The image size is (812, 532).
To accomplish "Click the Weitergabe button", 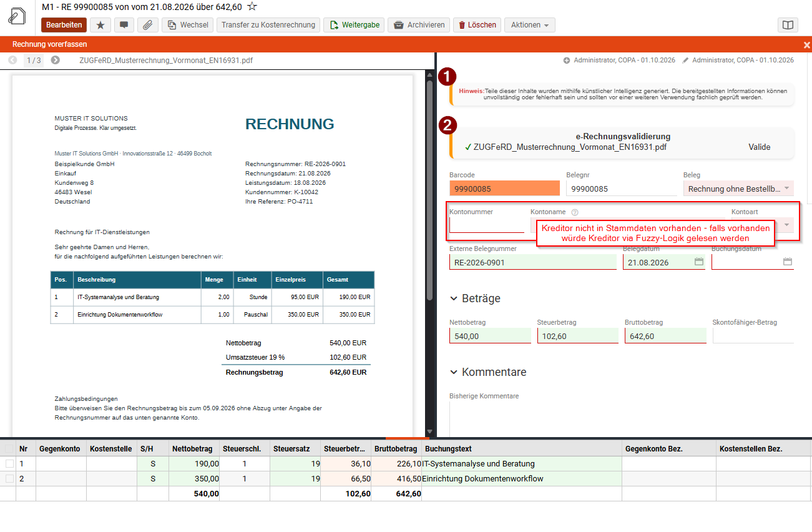I will (355, 25).
